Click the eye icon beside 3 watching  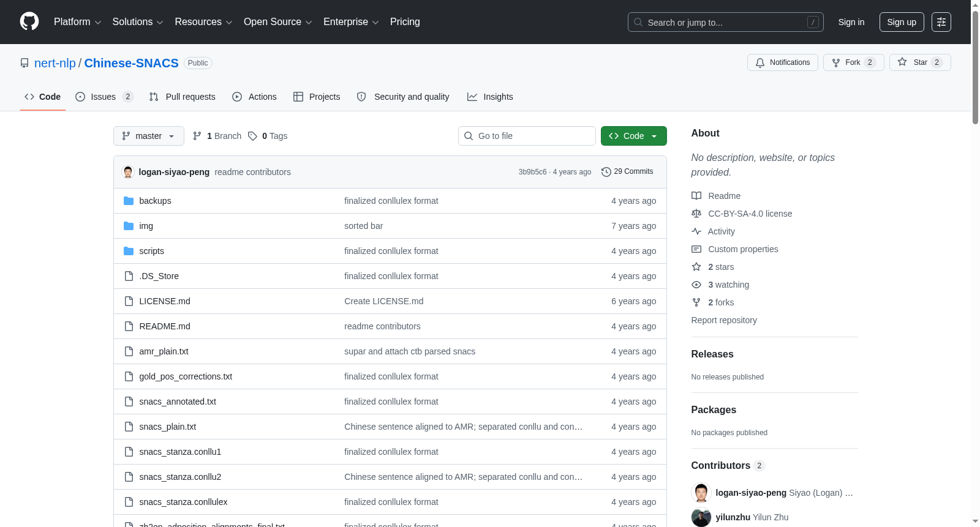(696, 285)
